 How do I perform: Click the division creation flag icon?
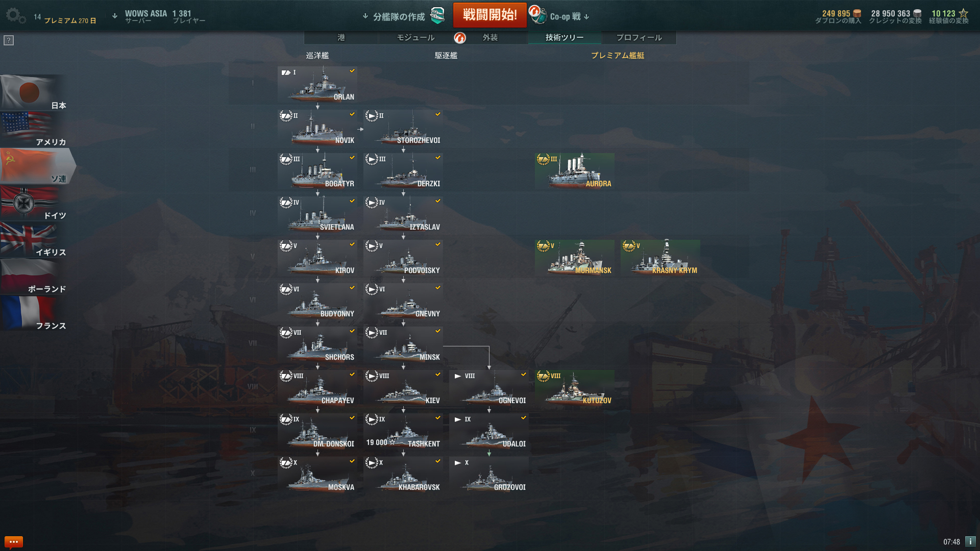click(437, 16)
